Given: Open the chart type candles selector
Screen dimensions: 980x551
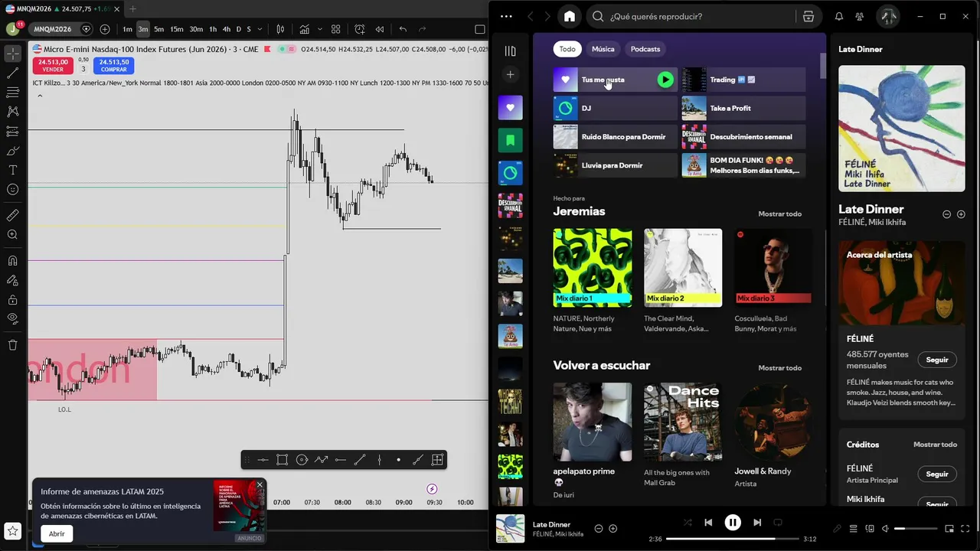Looking at the screenshot, I should [280, 29].
